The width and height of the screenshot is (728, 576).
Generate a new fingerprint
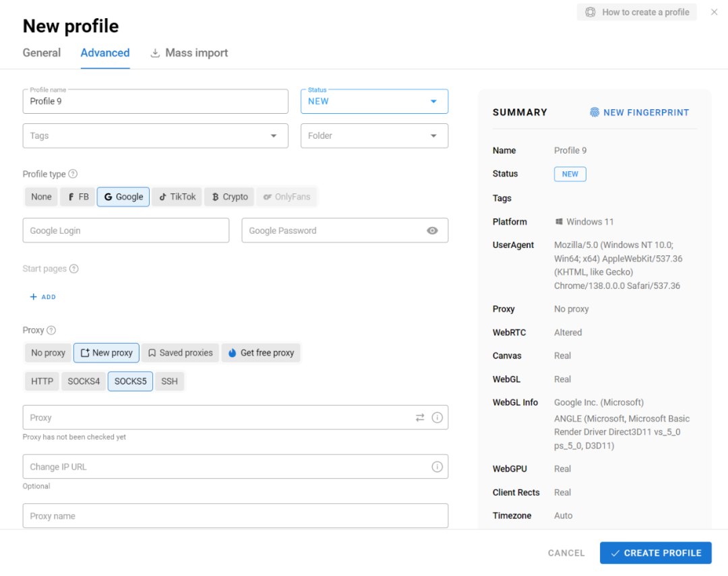pos(639,113)
